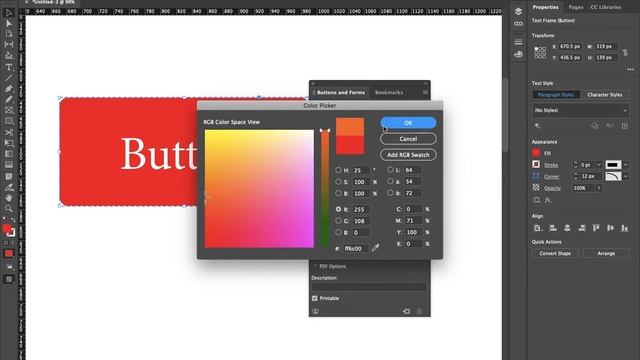This screenshot has height=360, width=640.
Task: Toggle the Printable checkbox
Action: tap(315, 298)
